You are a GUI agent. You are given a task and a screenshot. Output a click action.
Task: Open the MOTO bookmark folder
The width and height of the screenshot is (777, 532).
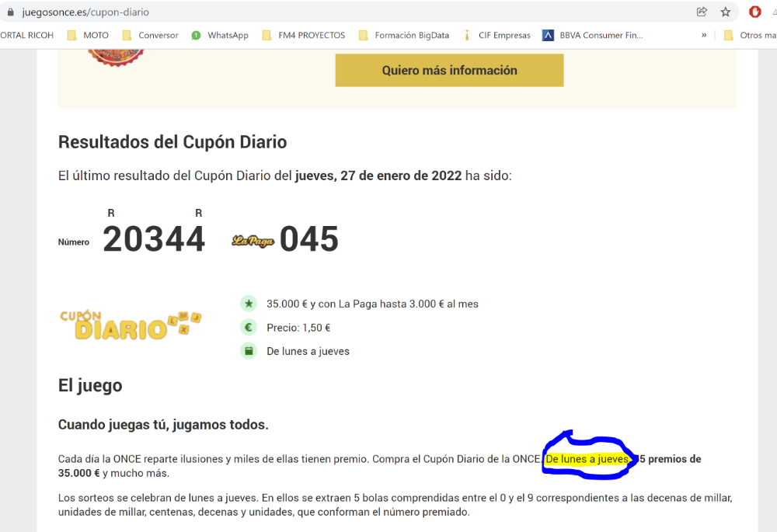[x=89, y=35]
